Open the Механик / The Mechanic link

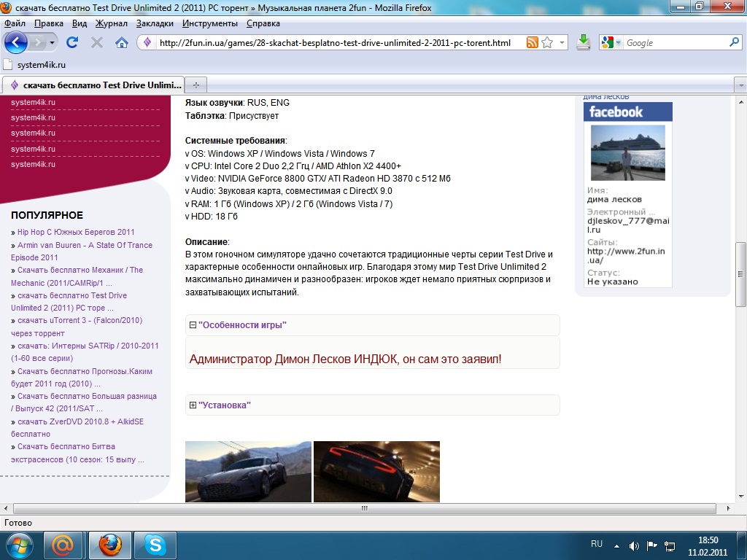click(x=77, y=276)
